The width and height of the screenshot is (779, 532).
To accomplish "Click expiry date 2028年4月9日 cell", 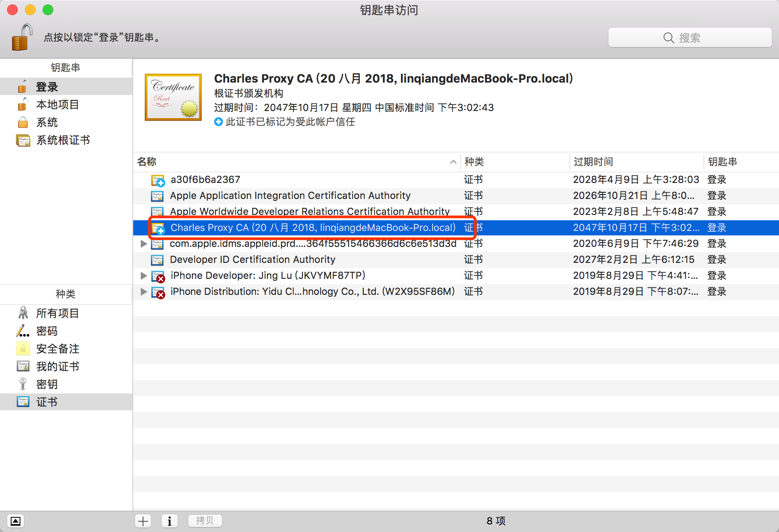I will click(x=636, y=180).
